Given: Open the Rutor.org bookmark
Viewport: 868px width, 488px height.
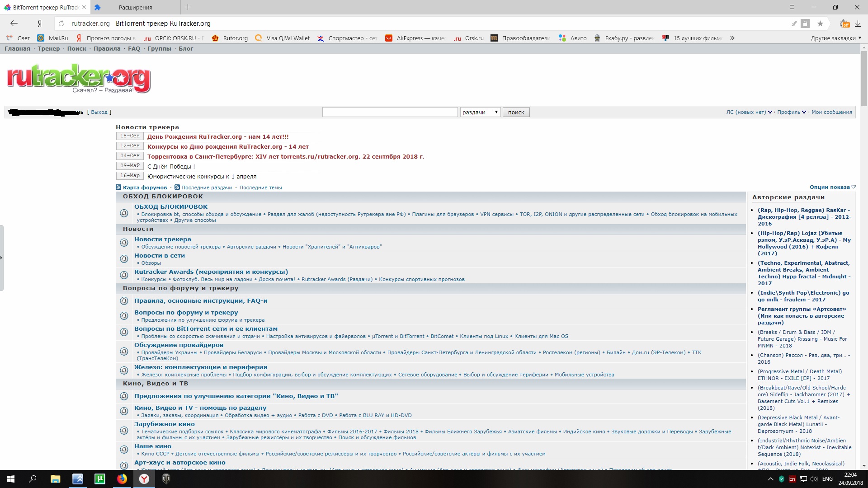Looking at the screenshot, I should [x=230, y=38].
